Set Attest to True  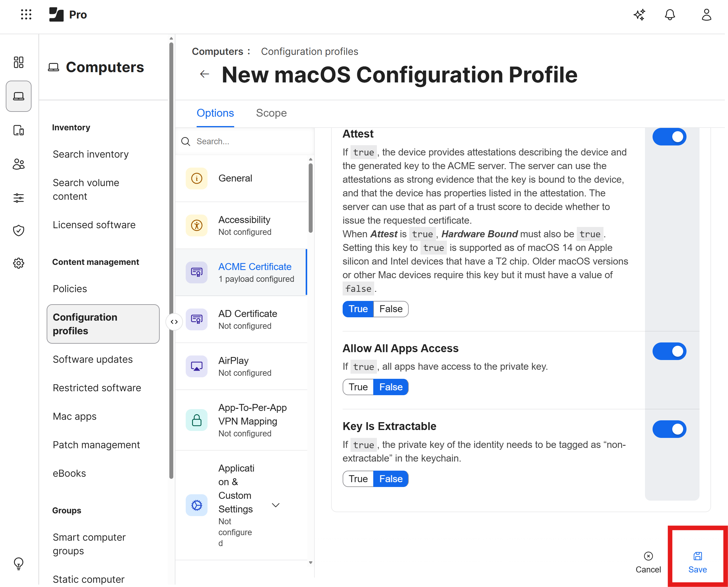coord(358,309)
